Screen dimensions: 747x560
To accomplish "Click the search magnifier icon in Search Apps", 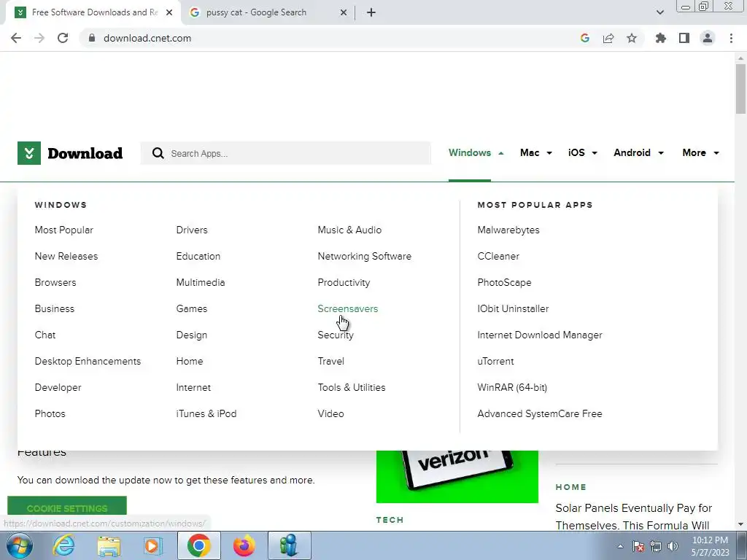I will point(158,153).
